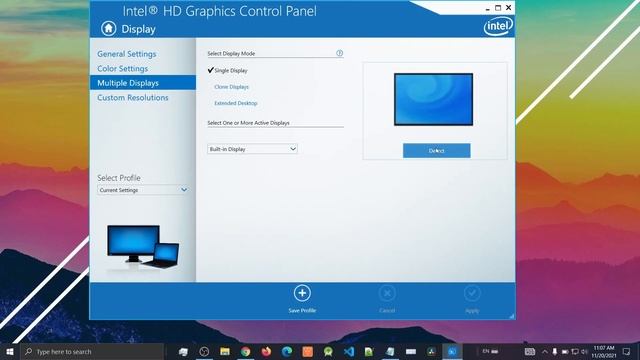
Task: Open the Select Profile dropdown
Action: [143, 190]
